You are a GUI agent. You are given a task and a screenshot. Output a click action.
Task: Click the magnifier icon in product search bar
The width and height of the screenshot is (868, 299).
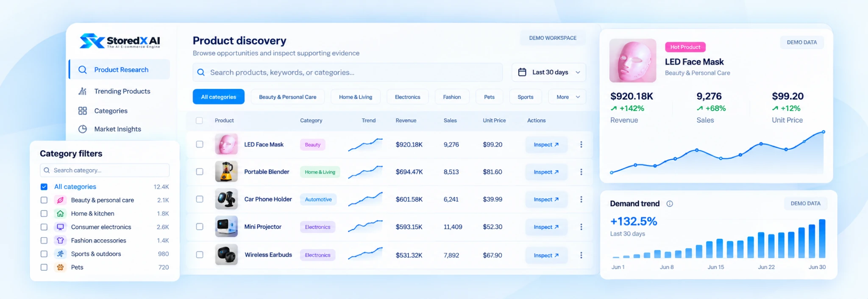tap(201, 72)
